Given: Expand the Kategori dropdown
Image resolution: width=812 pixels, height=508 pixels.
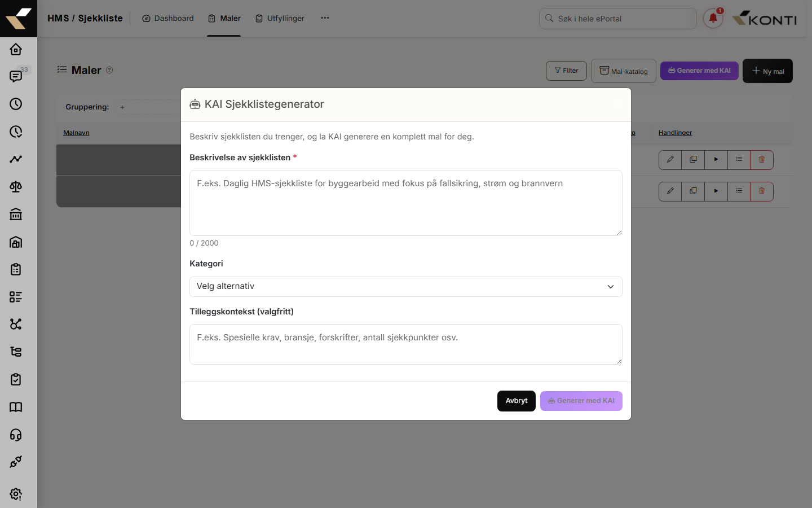Looking at the screenshot, I should (406, 287).
